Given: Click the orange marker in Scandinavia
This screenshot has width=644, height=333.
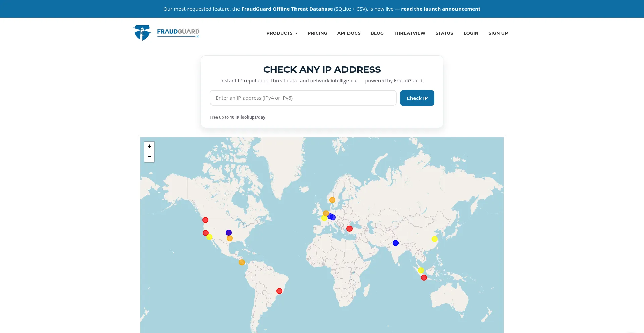Looking at the screenshot, I should [x=332, y=200].
